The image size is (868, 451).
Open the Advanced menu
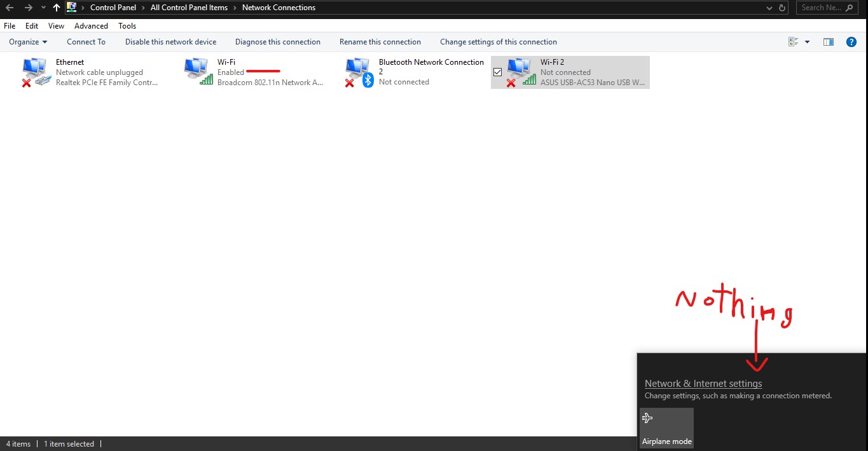[x=91, y=26]
